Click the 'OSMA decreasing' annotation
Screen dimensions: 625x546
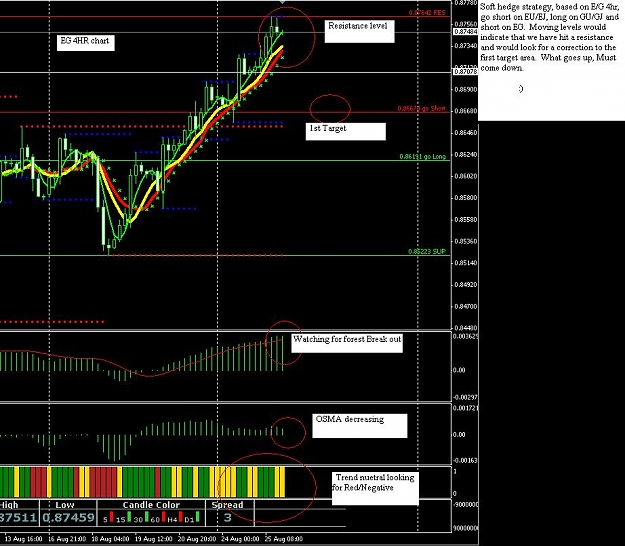click(x=360, y=426)
